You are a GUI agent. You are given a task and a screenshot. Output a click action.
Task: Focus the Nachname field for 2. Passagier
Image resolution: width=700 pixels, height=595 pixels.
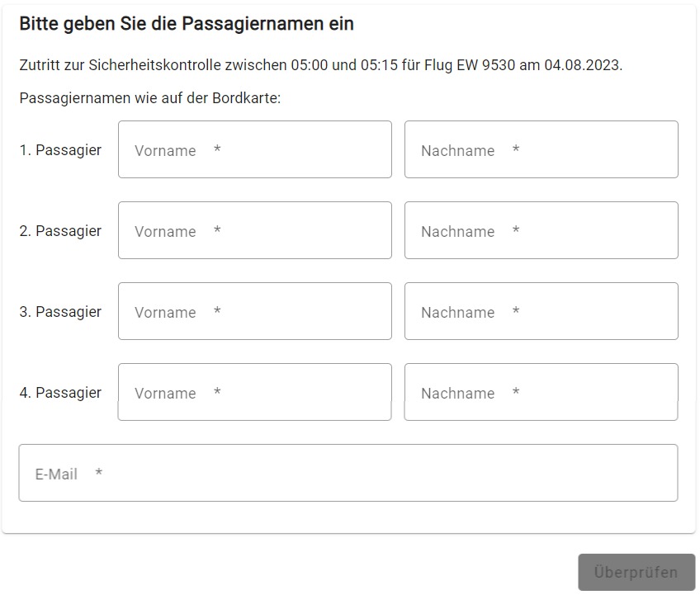click(541, 231)
